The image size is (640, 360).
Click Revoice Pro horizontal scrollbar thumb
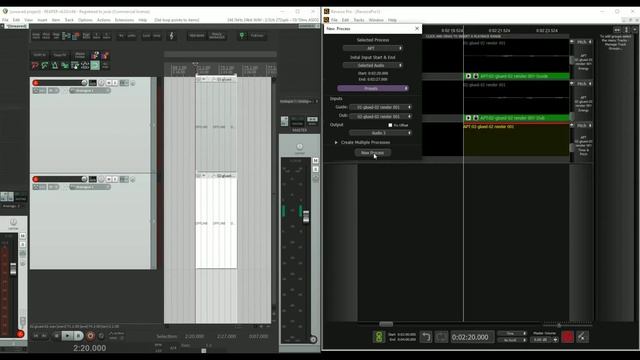[386, 324]
